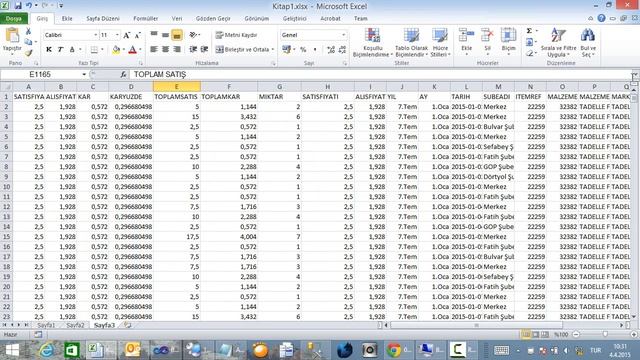Click the fx insert function icon
Image resolution: width=640 pixels, height=360 pixels.
[x=123, y=74]
